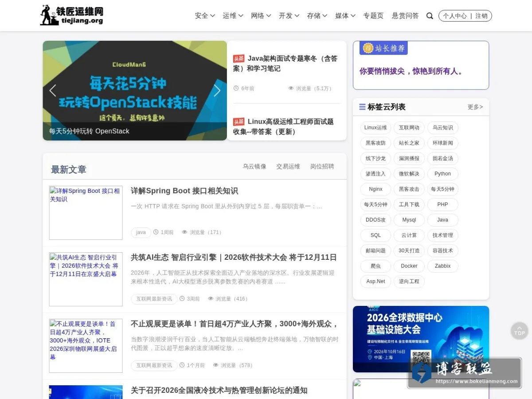Click eye icon next to 浏览量（578）
Image resolution: width=532 pixels, height=399 pixels.
(x=216, y=365)
